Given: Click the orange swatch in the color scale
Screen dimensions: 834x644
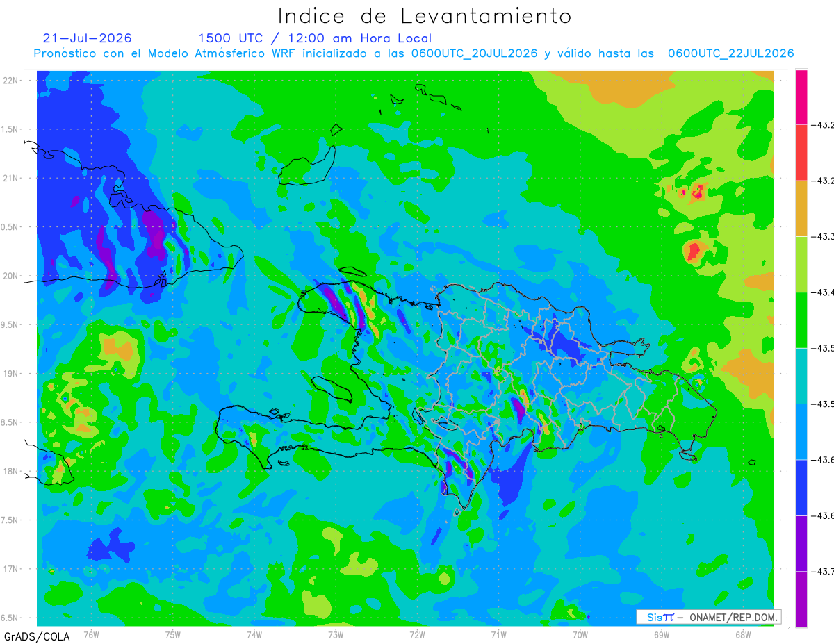Looking at the screenshot, I should (801, 208).
